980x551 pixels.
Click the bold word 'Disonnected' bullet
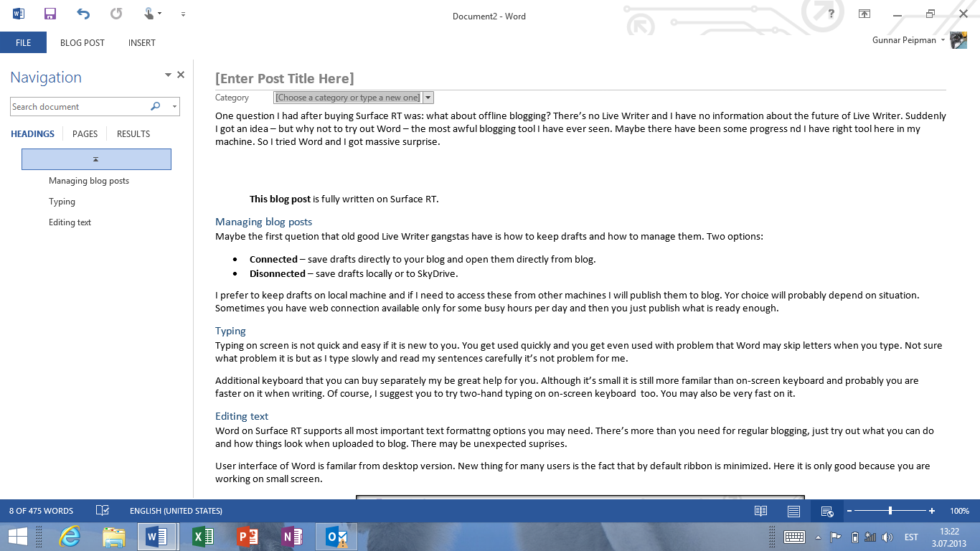coord(278,273)
